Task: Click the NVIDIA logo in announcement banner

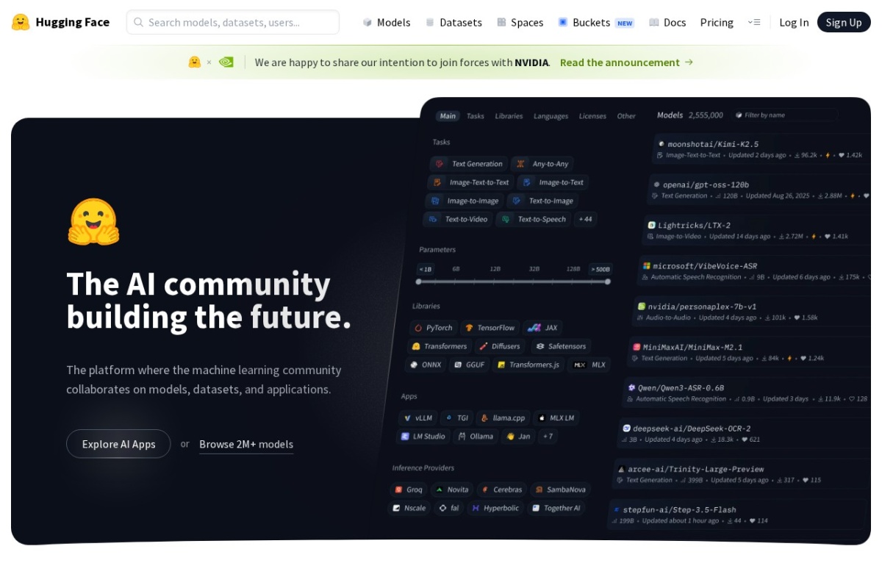Action: (226, 62)
